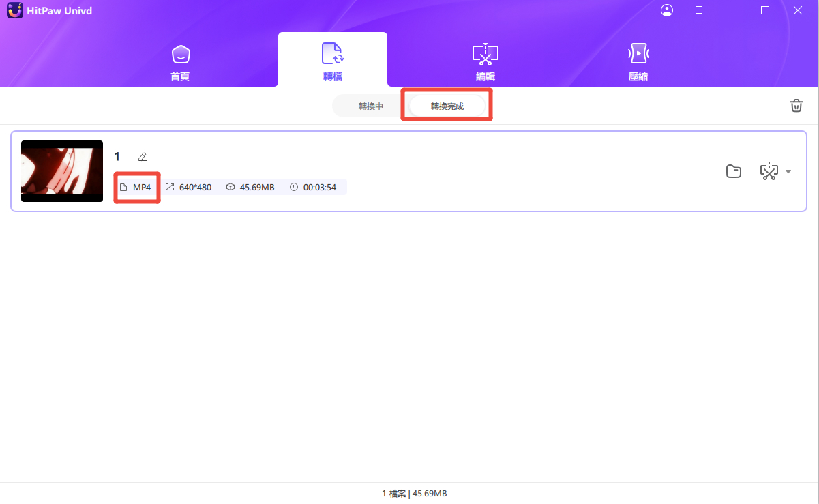The height and width of the screenshot is (504, 819).
Task: Minimize the HitPaw Univd window
Action: (x=732, y=10)
